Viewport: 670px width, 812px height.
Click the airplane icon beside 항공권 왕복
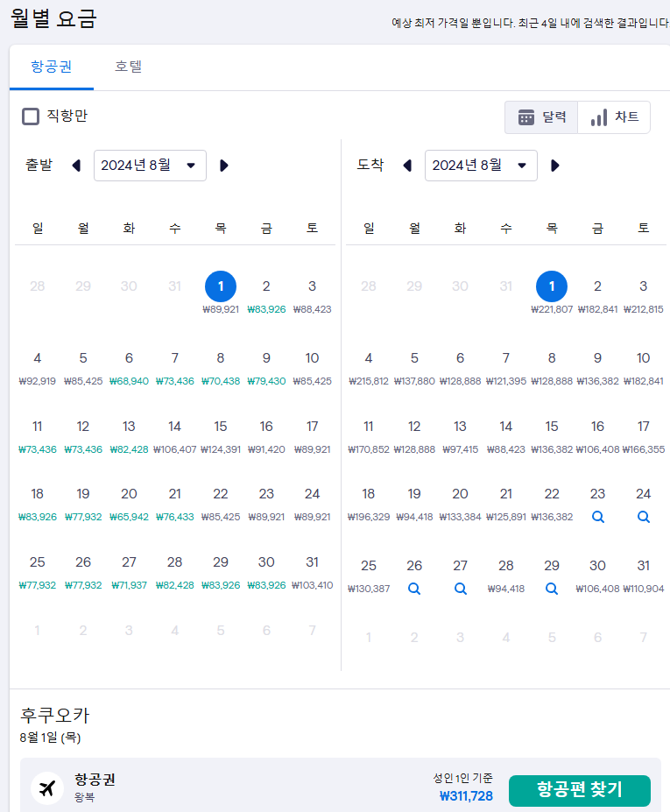pyautogui.click(x=47, y=788)
